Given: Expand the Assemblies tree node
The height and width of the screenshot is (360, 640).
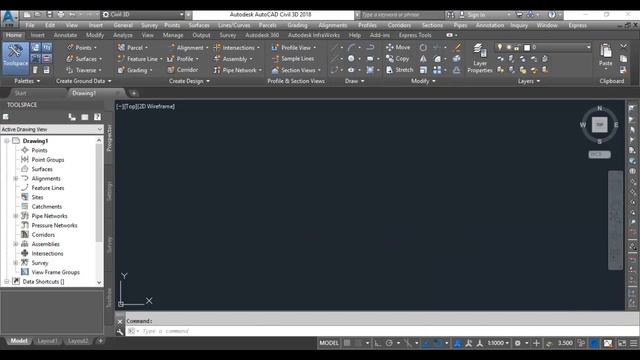Looking at the screenshot, I should pos(16,244).
